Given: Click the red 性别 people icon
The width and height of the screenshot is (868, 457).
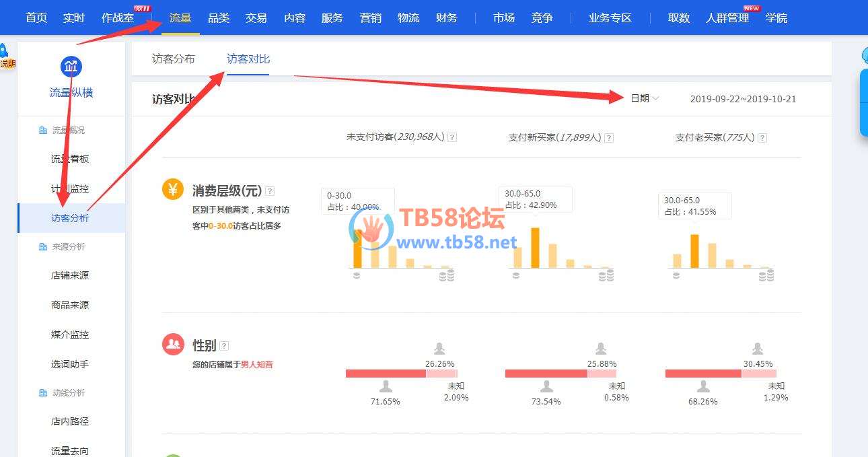Looking at the screenshot, I should click(x=173, y=345).
